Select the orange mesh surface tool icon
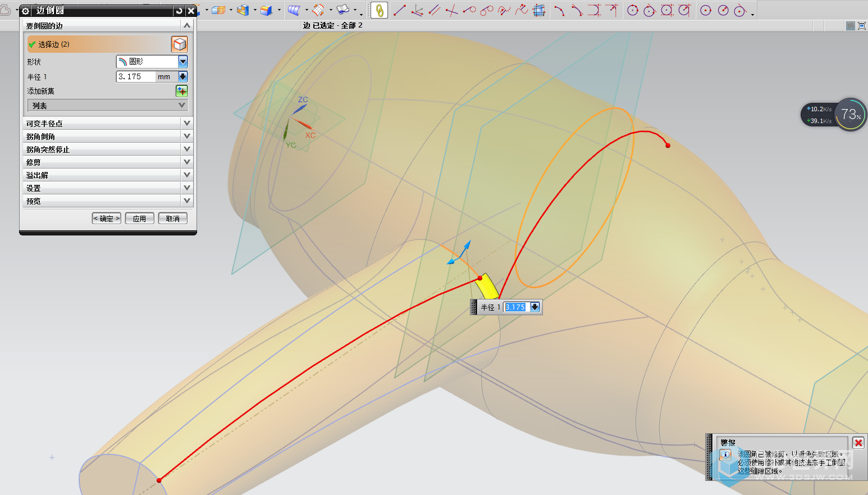Image resolution: width=868 pixels, height=495 pixels. 318,10
